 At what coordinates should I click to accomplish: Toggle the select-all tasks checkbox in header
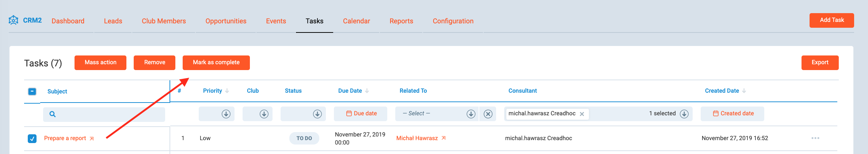point(32,91)
